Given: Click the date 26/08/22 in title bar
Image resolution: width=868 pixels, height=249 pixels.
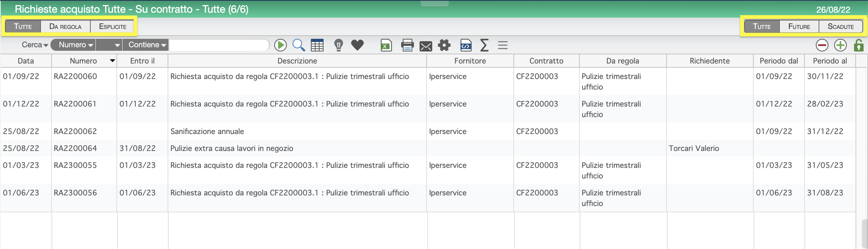Looking at the screenshot, I should click(x=833, y=10).
